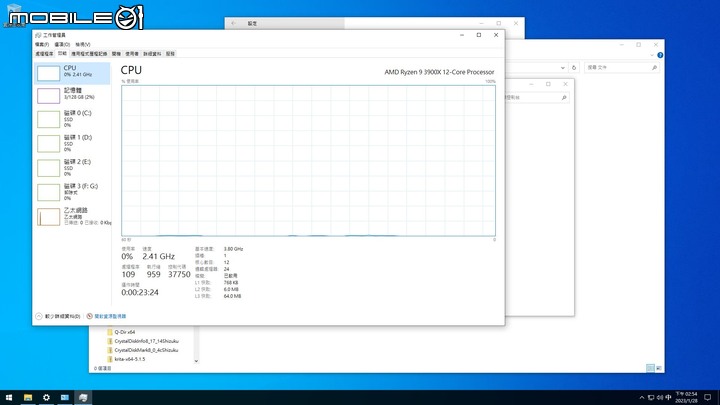Open File Explorer from the taskbar
This screenshot has height=405, width=720.
[28, 398]
